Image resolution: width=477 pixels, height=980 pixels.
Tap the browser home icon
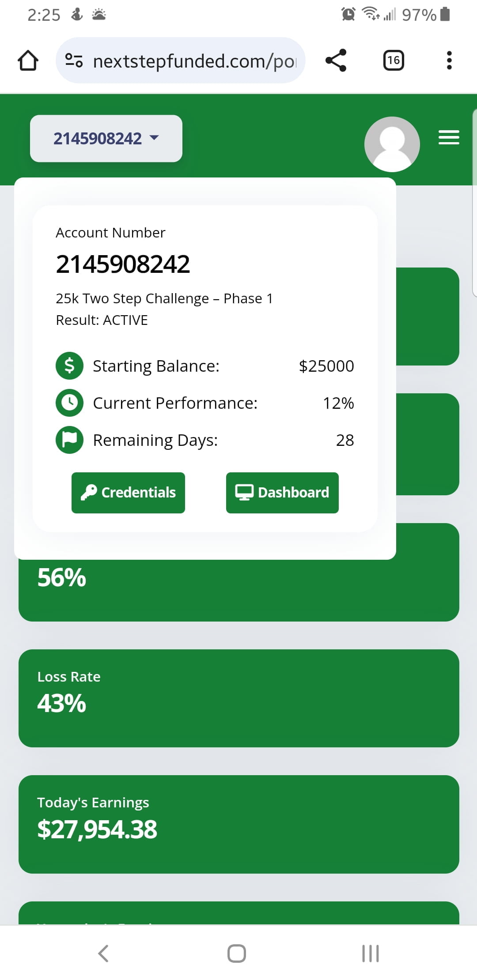(x=28, y=60)
